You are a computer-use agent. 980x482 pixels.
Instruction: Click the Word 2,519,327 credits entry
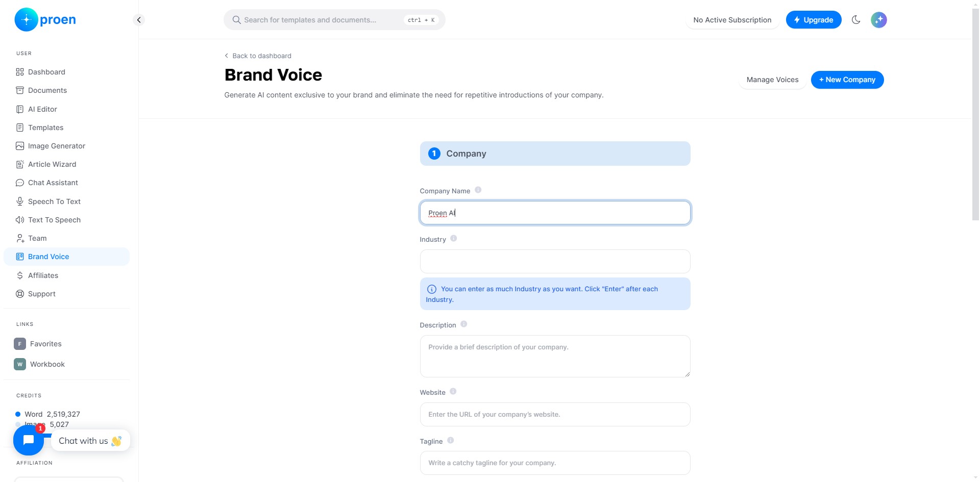pyautogui.click(x=48, y=414)
